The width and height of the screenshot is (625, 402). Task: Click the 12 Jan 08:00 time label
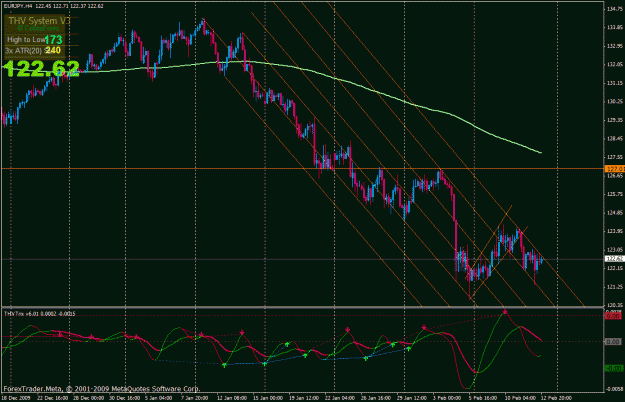(x=233, y=398)
